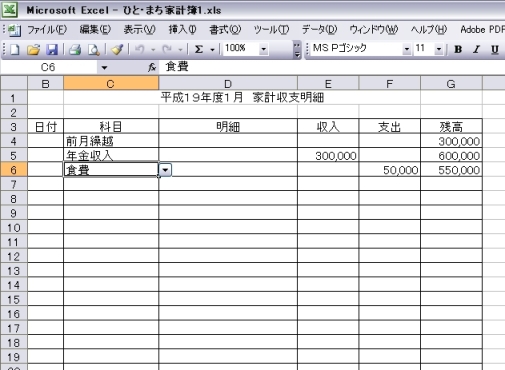Viewport: 505px width, 370px height.
Task: Open the MS Pゴシック font name dropdown
Action: click(406, 49)
